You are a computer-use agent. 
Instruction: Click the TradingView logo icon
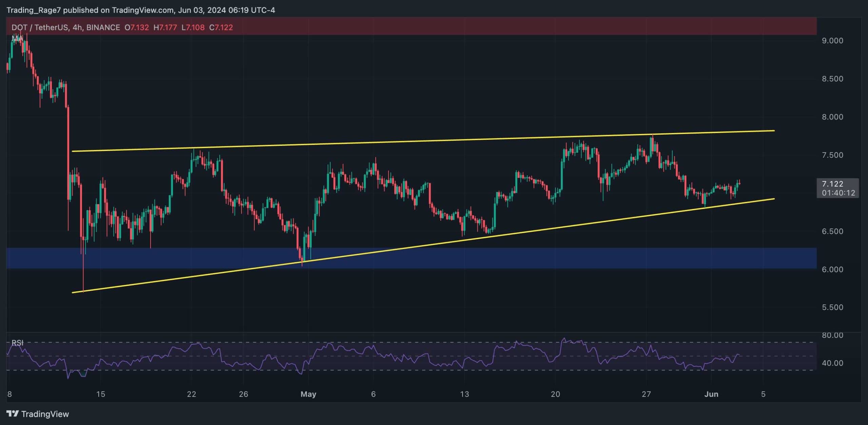tap(13, 413)
